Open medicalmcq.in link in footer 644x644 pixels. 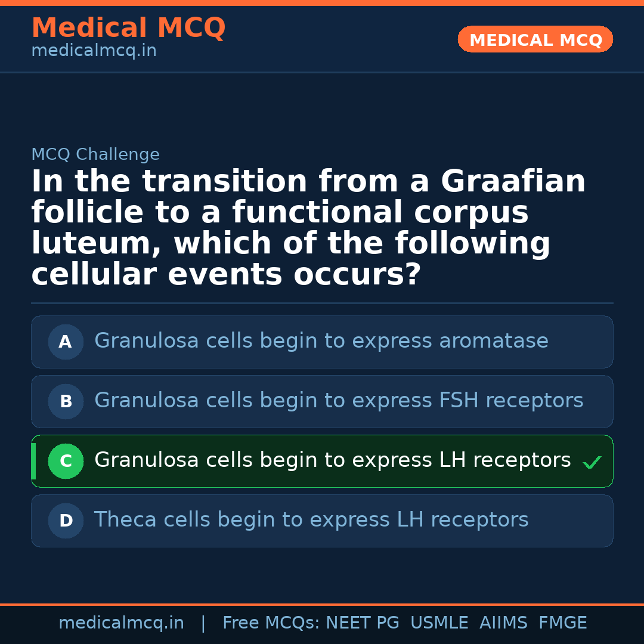(x=121, y=623)
